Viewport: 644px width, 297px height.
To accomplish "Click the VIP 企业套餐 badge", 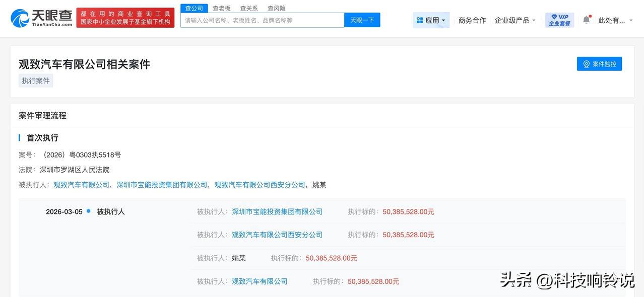I will click(559, 20).
